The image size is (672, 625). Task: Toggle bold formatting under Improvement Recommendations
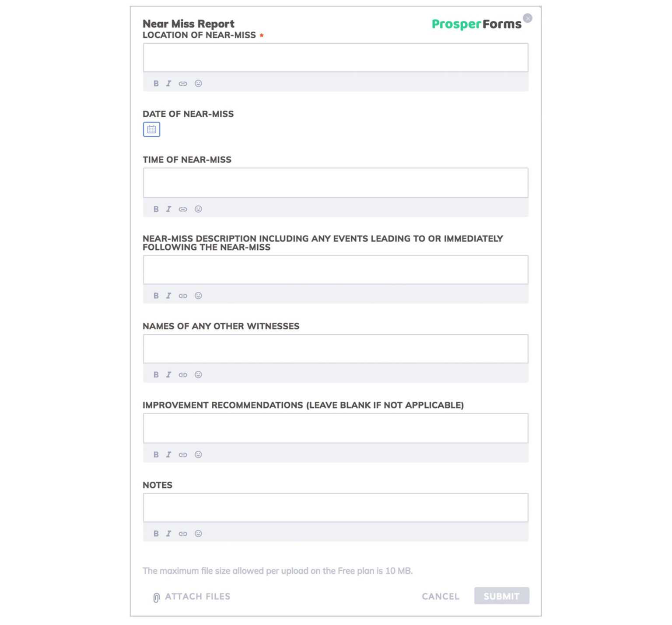(156, 454)
